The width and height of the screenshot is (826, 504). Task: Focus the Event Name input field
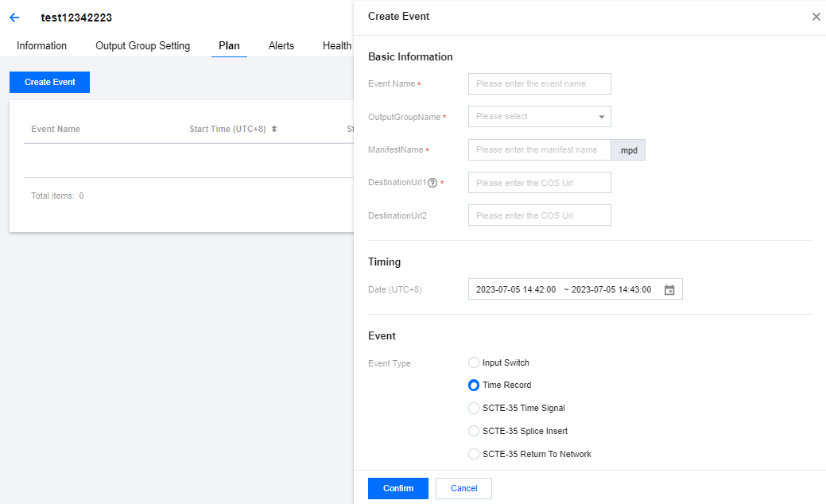pyautogui.click(x=539, y=84)
